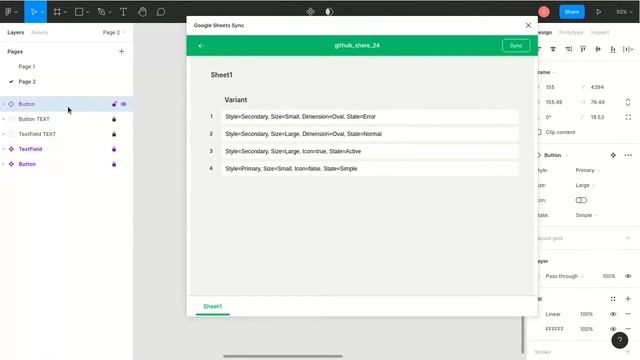Go back with arrow in Sheets Sync
Viewport: 640px width, 360px height.
coord(201,46)
